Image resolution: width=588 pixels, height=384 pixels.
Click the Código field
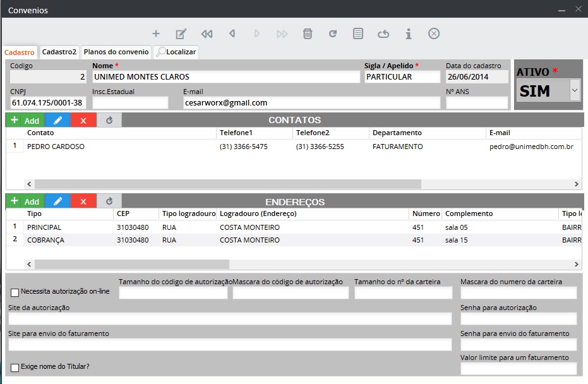tap(48, 77)
